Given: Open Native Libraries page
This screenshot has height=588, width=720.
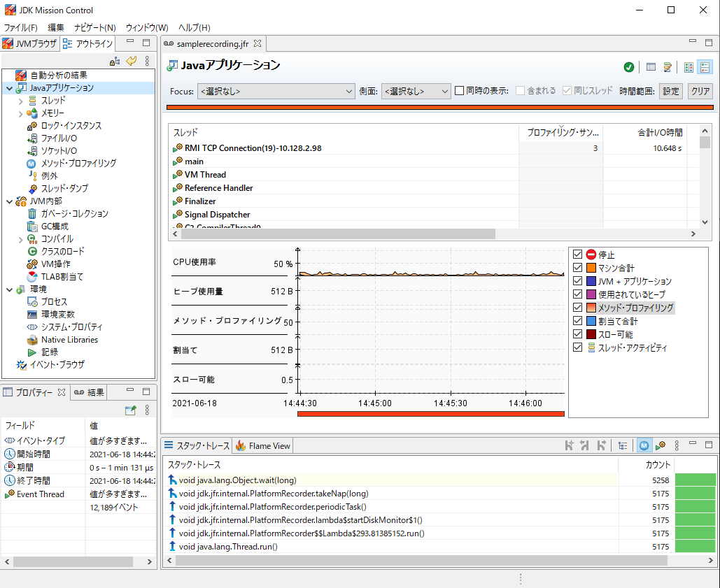Looking at the screenshot, I should click(69, 340).
